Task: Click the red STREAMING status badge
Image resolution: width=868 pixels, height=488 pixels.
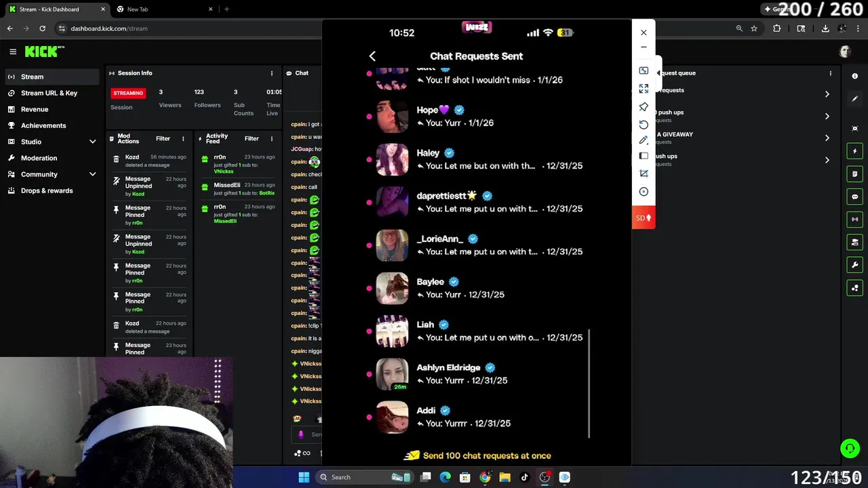Action: (128, 93)
